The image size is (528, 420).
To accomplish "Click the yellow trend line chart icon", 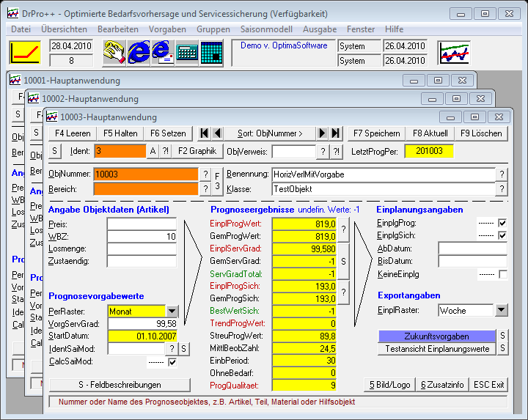I will click(24, 54).
